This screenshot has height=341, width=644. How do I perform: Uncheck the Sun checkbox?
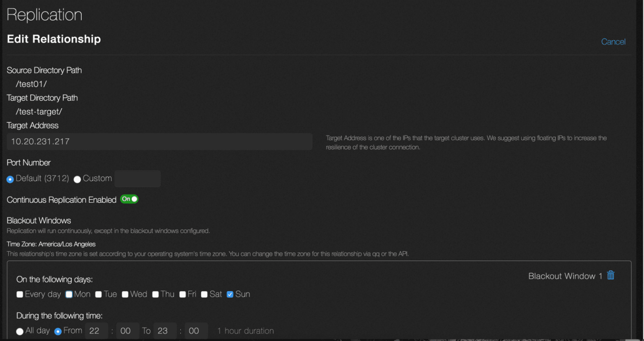230,294
